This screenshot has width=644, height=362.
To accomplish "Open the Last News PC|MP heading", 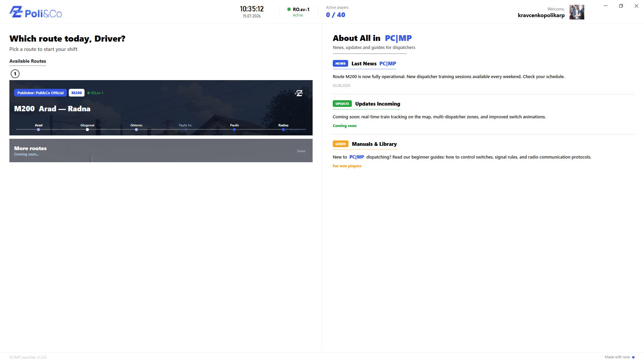I will point(374,64).
